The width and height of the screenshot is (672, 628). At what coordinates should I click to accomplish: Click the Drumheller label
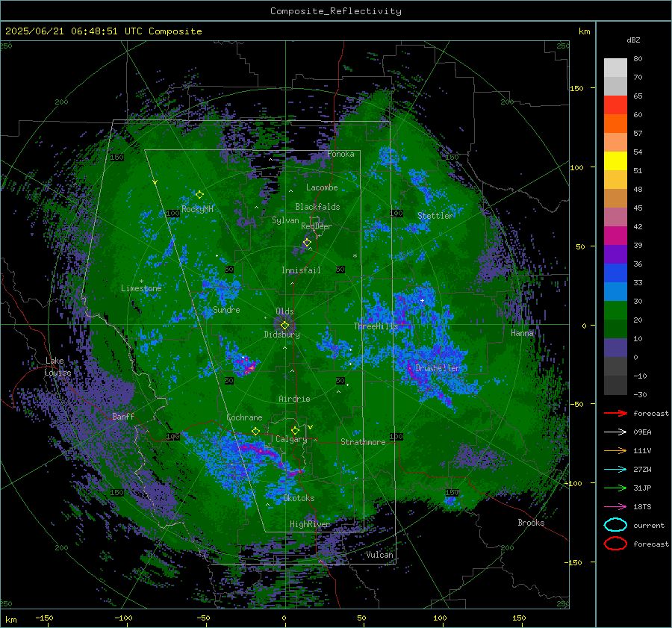pyautogui.click(x=438, y=368)
